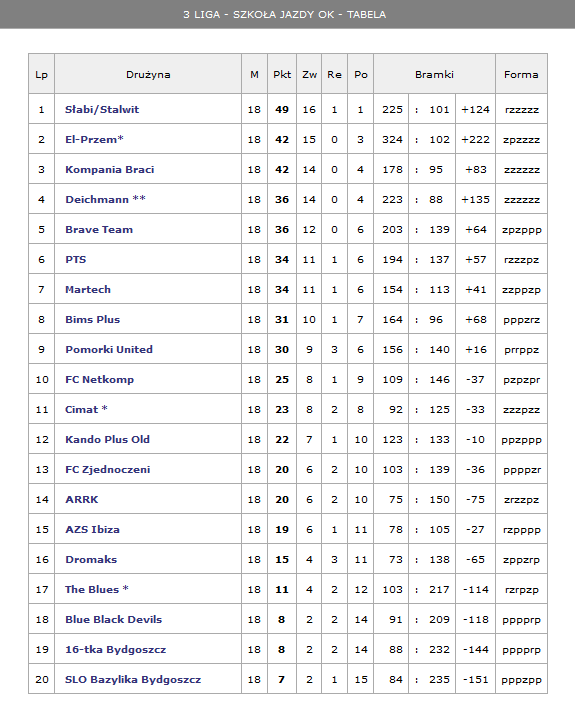
Task: Open the El-Przem team page
Action: 91,139
